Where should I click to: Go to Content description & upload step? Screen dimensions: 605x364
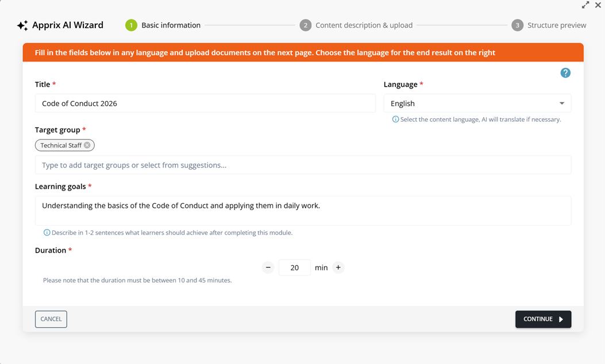[356, 25]
